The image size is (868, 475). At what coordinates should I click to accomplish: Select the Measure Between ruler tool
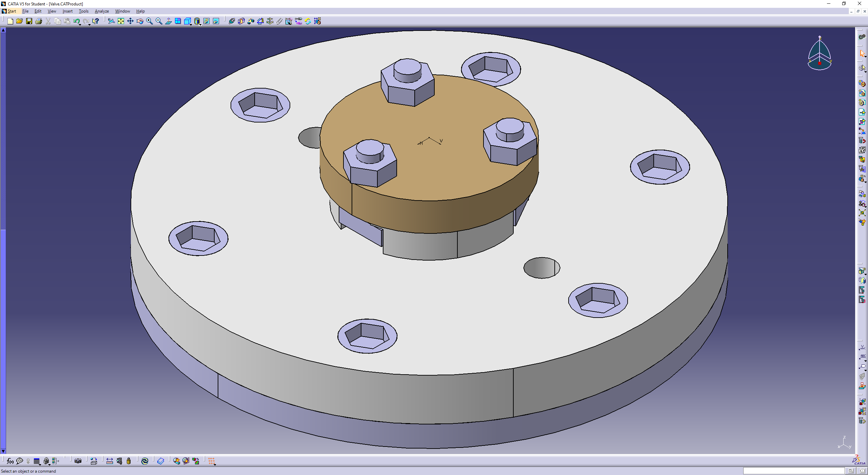click(110, 461)
